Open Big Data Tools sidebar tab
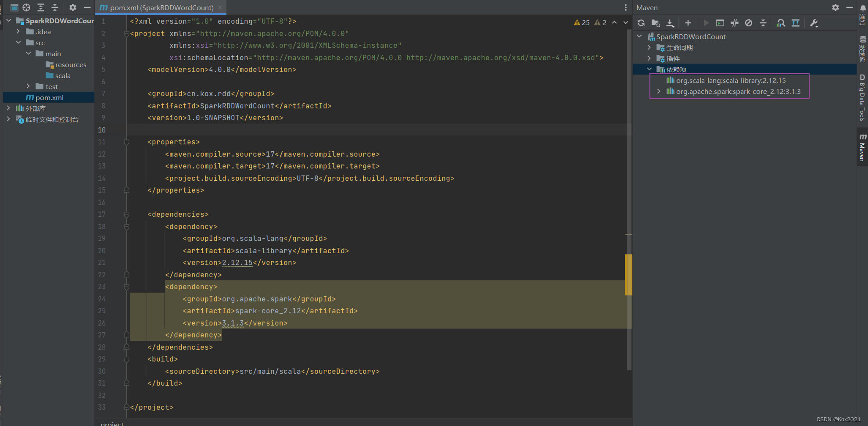Viewport: 868px width, 426px height. coord(863,97)
